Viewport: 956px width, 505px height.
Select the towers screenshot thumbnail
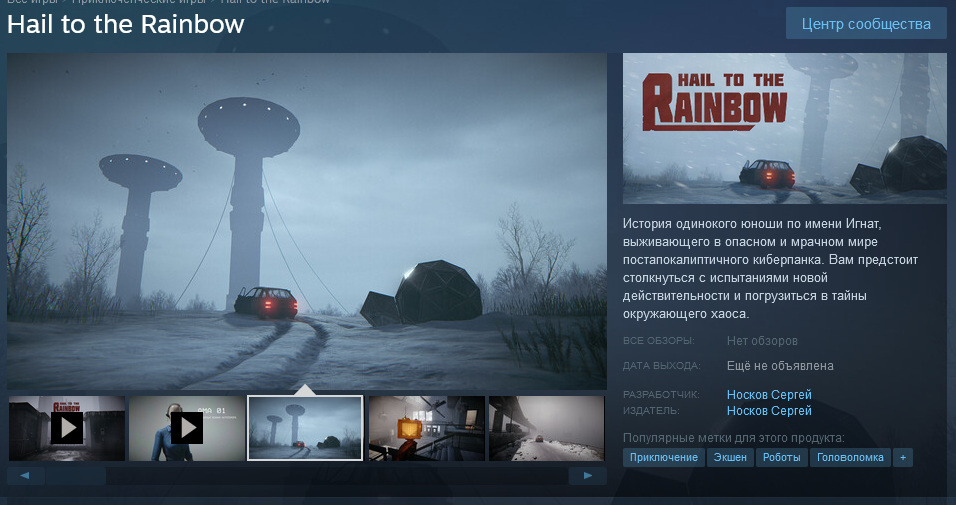[305, 428]
